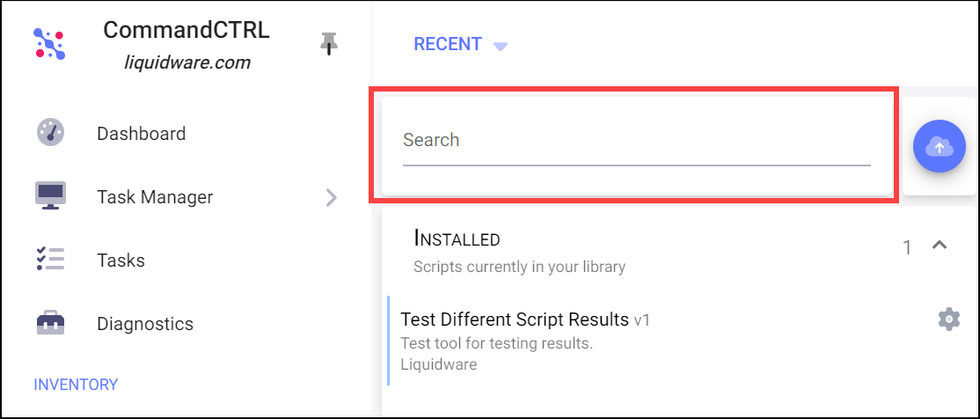Open the Diagnostics menu label

click(x=145, y=324)
